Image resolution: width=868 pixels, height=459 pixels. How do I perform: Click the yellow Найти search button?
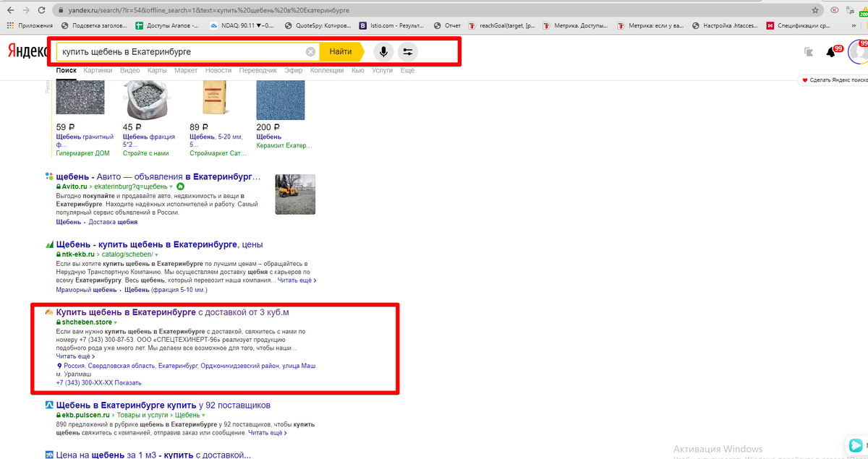pos(340,52)
